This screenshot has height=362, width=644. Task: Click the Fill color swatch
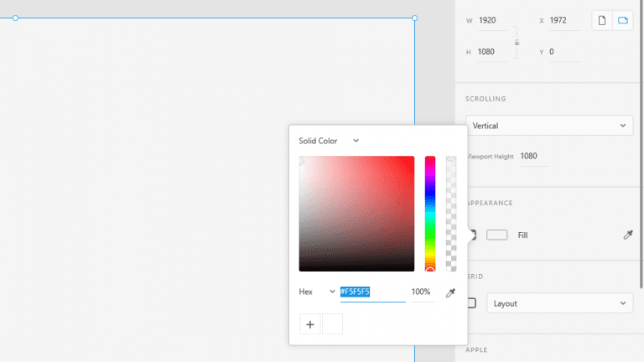497,235
